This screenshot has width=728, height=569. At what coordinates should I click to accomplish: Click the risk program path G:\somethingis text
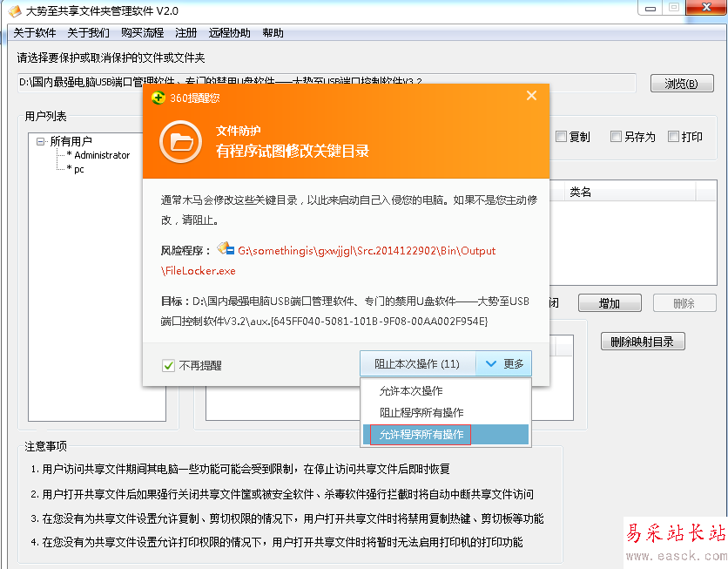click(367, 251)
